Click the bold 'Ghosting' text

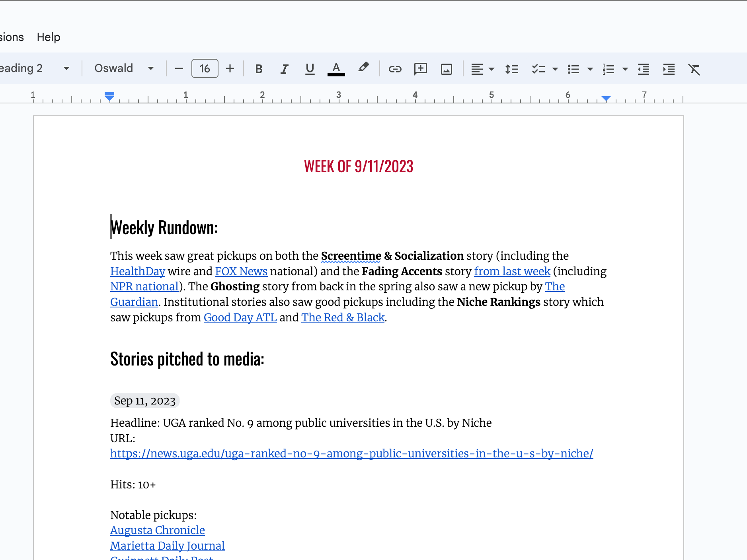coord(235,286)
